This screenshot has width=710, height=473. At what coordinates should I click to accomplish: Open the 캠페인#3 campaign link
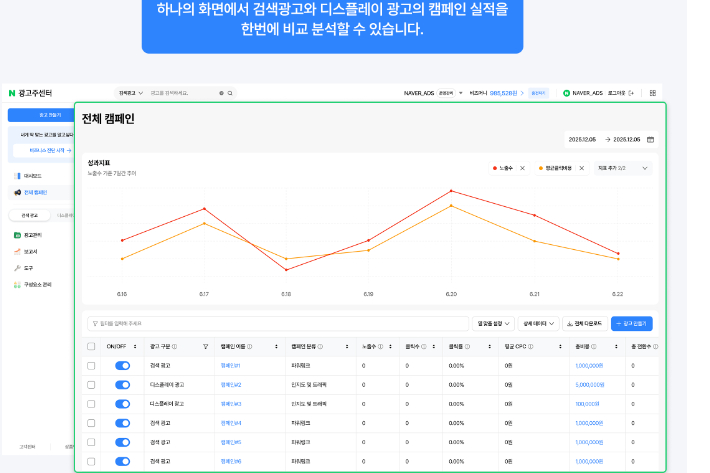(x=230, y=404)
